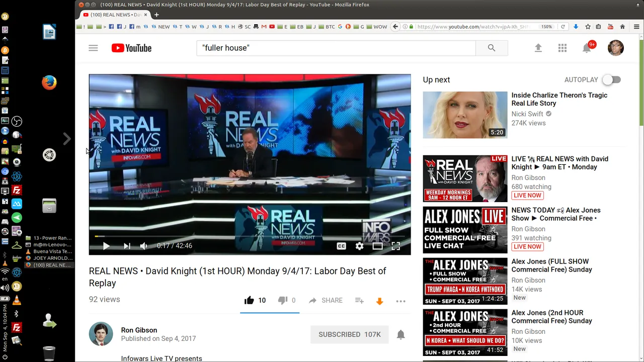Open the WOW bookmarks folder
This screenshot has height=362, width=644.
point(377,27)
